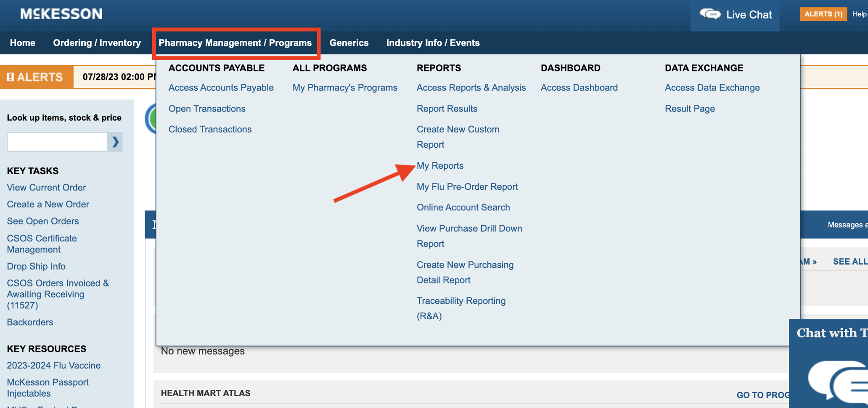Switch to the Generics menu tab
The height and width of the screenshot is (408, 868).
tap(349, 42)
